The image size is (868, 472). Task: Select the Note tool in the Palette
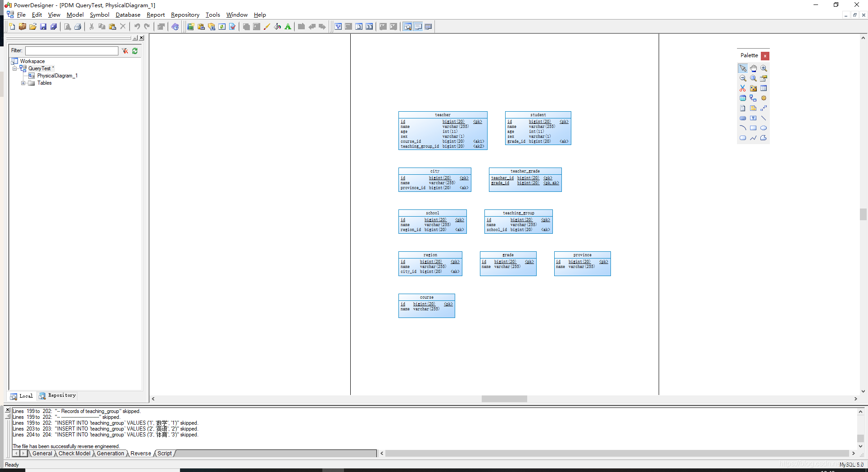(x=753, y=108)
